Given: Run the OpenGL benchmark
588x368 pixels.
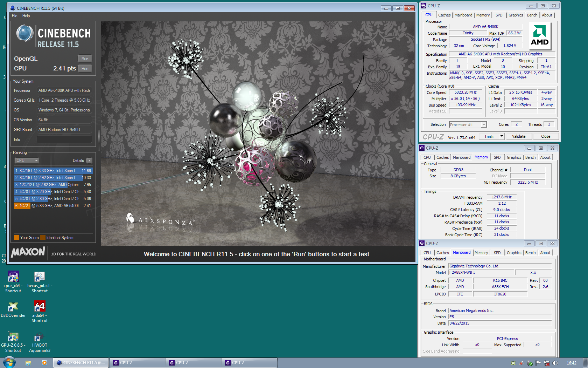Looking at the screenshot, I should [85, 59].
